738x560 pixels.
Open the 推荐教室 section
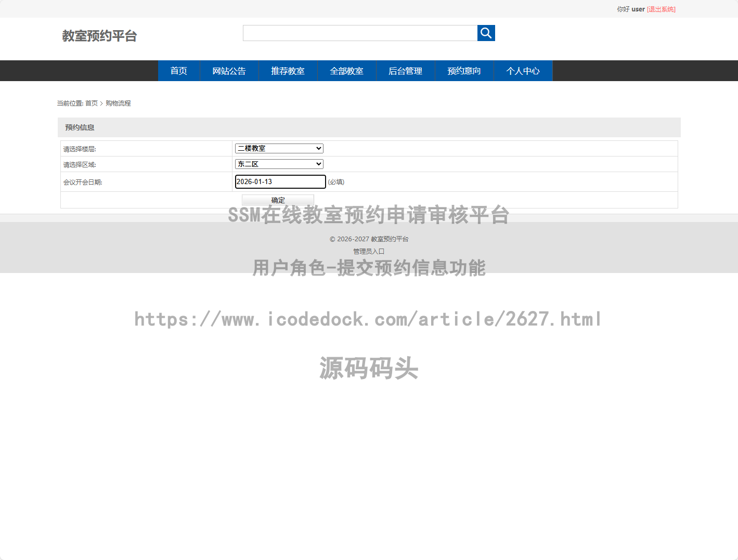pos(288,71)
